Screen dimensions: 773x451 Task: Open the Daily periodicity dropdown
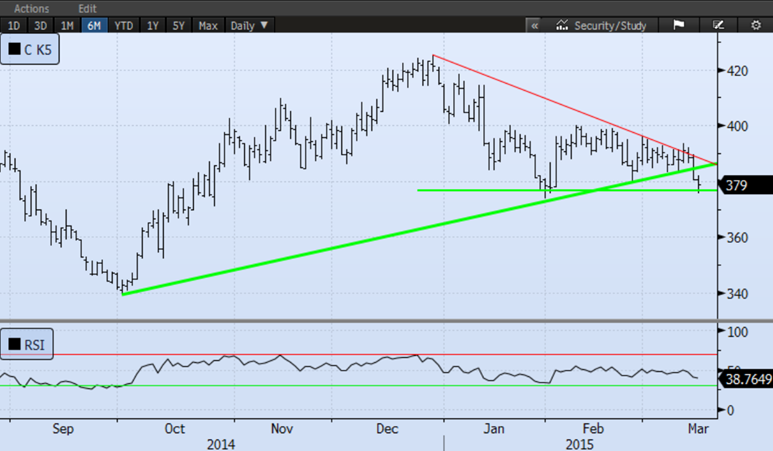tap(249, 25)
